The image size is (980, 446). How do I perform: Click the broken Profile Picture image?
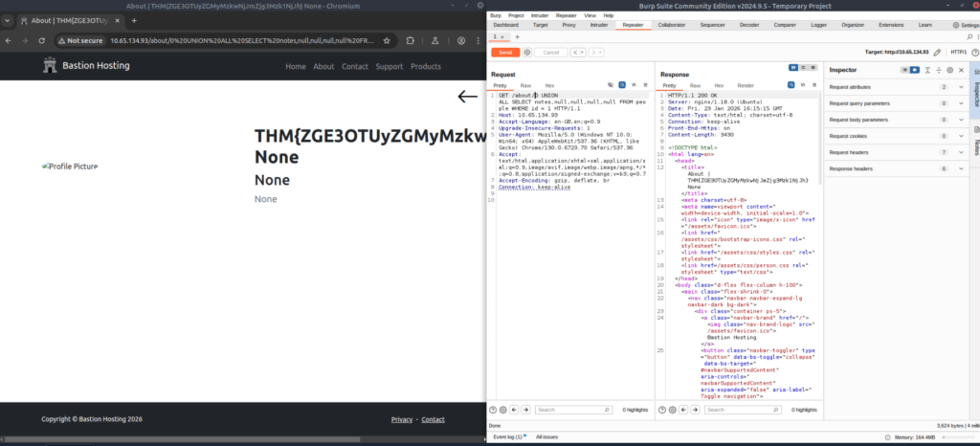pos(69,167)
